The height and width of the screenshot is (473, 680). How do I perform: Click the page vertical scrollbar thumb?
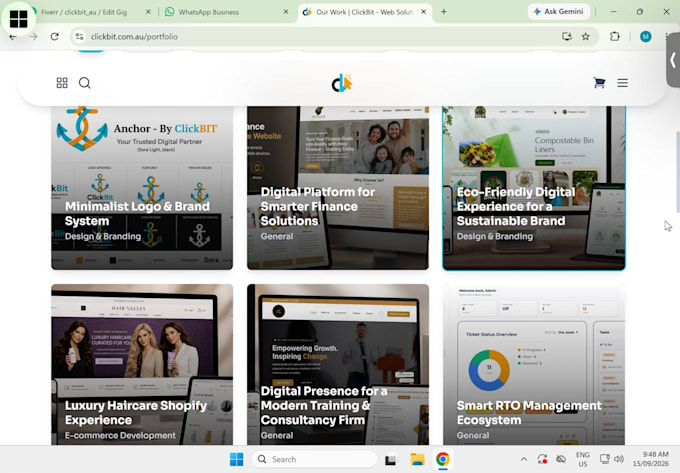[x=678, y=171]
